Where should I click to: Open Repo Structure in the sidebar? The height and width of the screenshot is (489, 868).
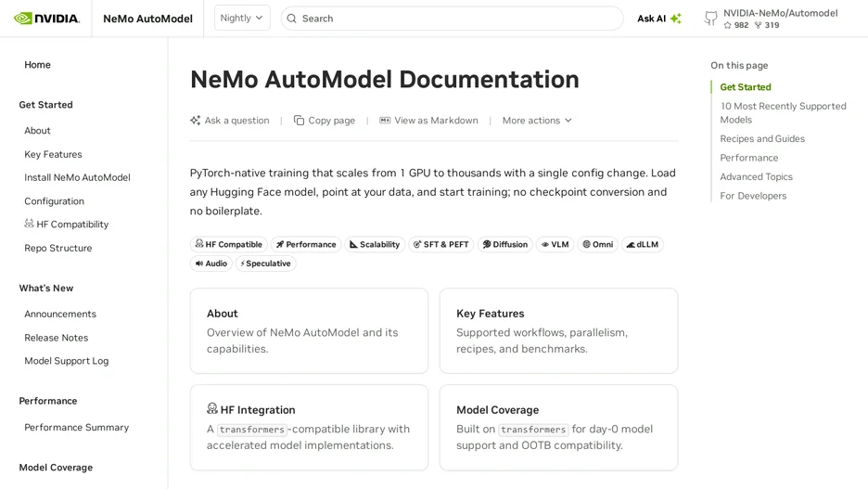[58, 248]
